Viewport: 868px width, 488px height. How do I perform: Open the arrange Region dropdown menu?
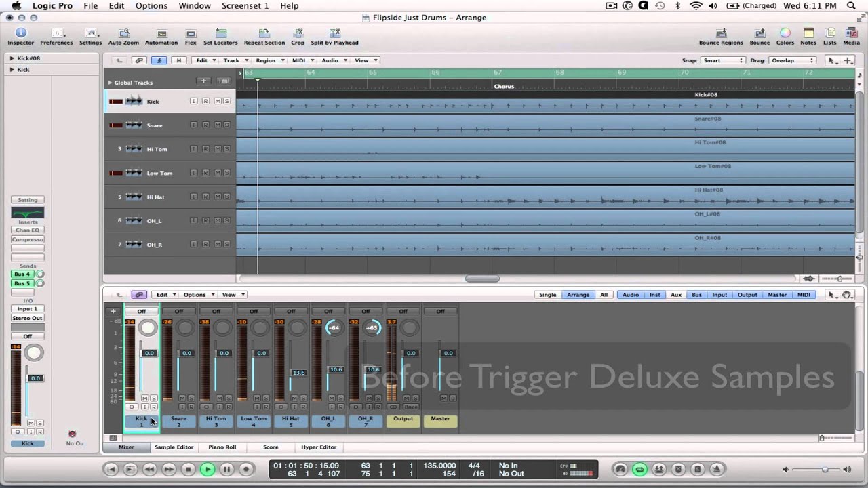coord(269,60)
